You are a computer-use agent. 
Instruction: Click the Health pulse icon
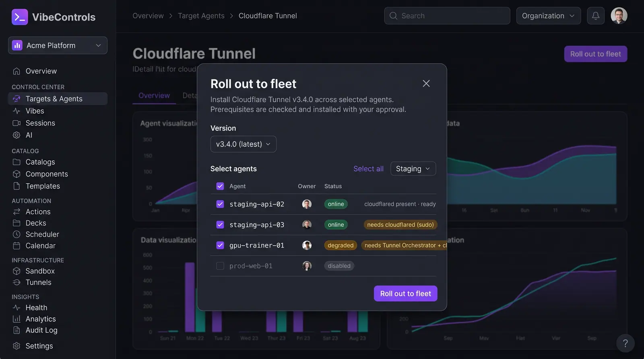pos(17,308)
